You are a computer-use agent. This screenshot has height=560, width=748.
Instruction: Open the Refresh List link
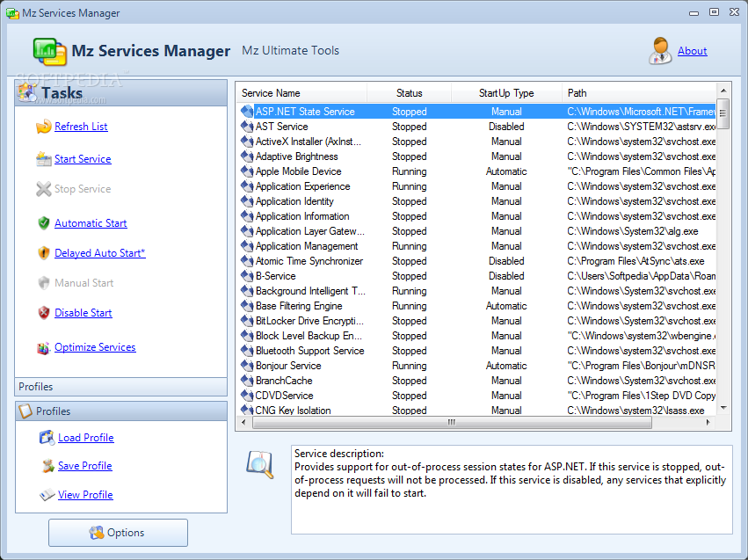pyautogui.click(x=81, y=127)
